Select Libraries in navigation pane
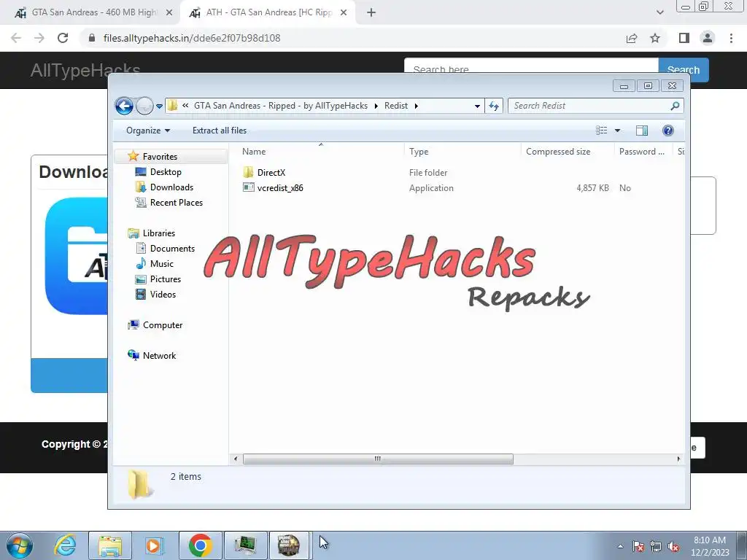The height and width of the screenshot is (560, 747). tap(158, 233)
